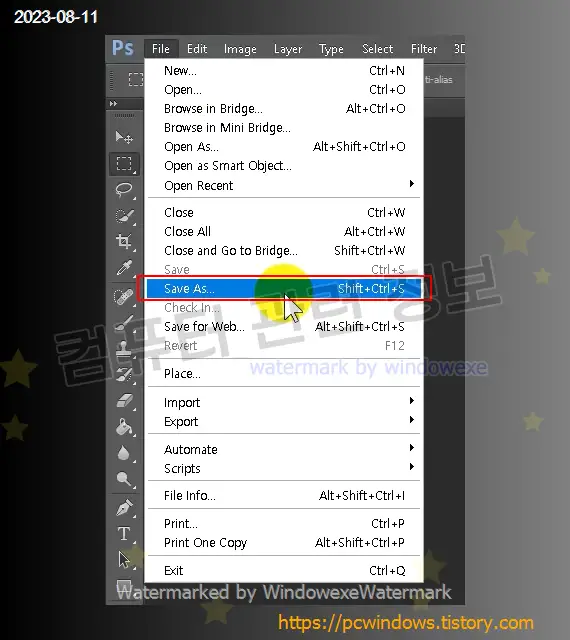Screen dimensions: 570x640
Task: Open the File menu
Action: (161, 49)
